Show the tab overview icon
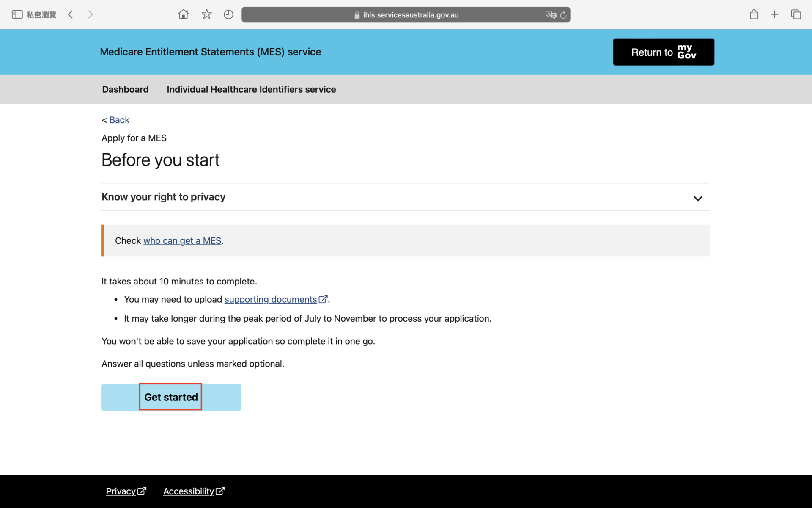812x508 pixels. pyautogui.click(x=796, y=15)
